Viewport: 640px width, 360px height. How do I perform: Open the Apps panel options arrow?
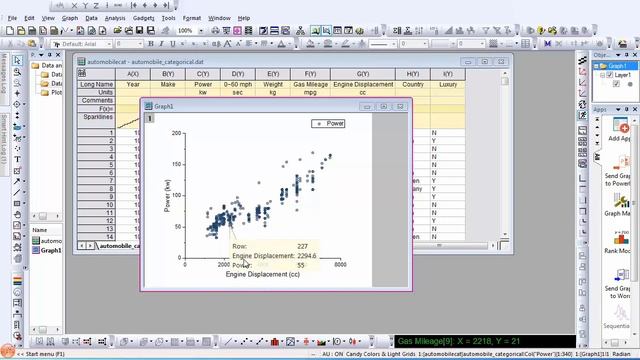pos(618,109)
